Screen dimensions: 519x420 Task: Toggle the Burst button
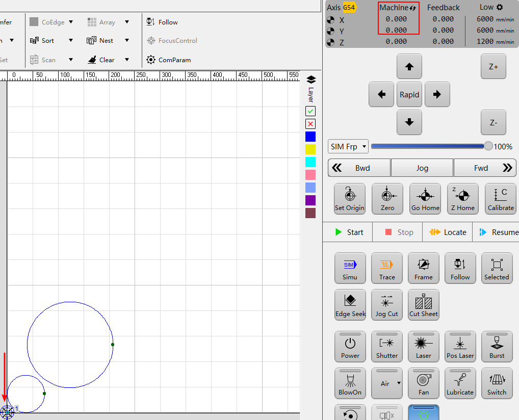point(497,347)
